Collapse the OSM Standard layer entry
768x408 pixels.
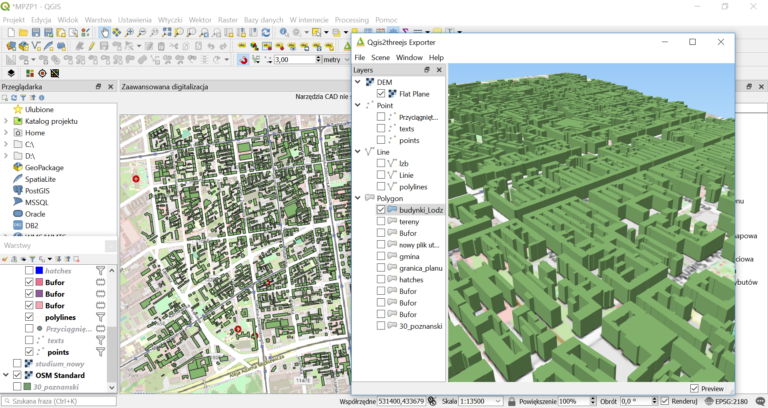[5, 375]
